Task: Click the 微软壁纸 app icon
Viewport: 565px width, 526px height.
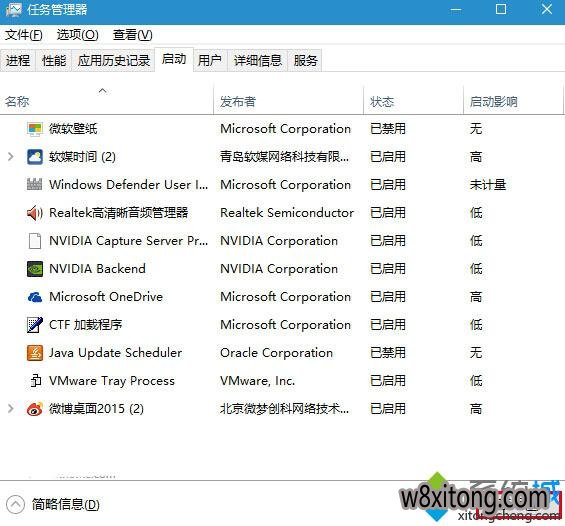Action: 35,129
